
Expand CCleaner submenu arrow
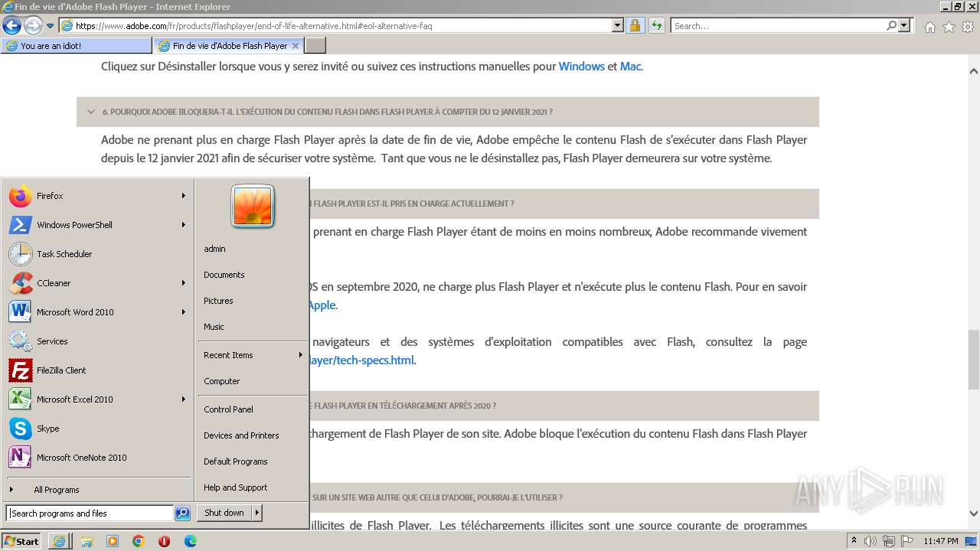click(184, 283)
